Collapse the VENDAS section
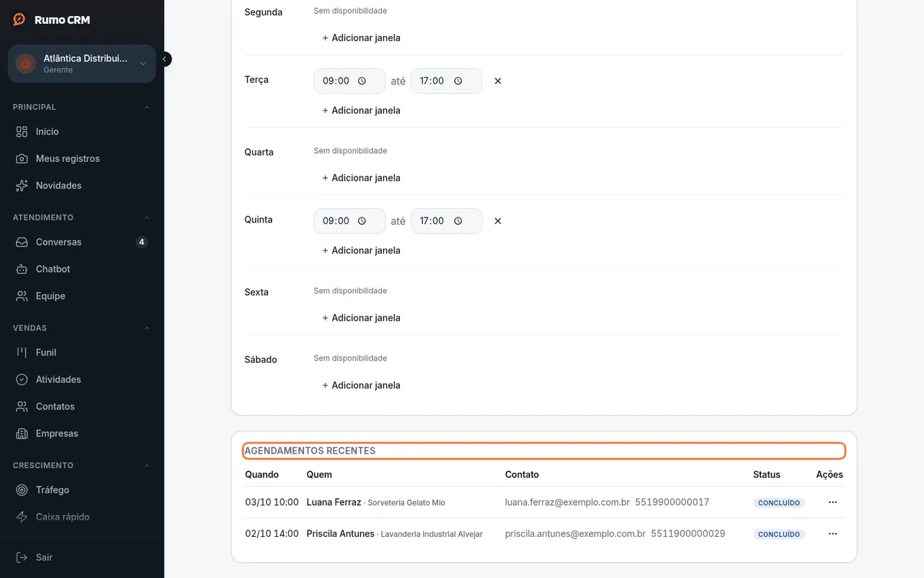The height and width of the screenshot is (578, 924). coord(147,328)
